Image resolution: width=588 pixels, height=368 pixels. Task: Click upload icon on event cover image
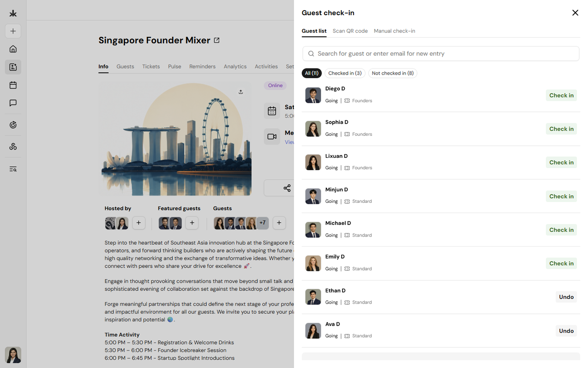[241, 92]
